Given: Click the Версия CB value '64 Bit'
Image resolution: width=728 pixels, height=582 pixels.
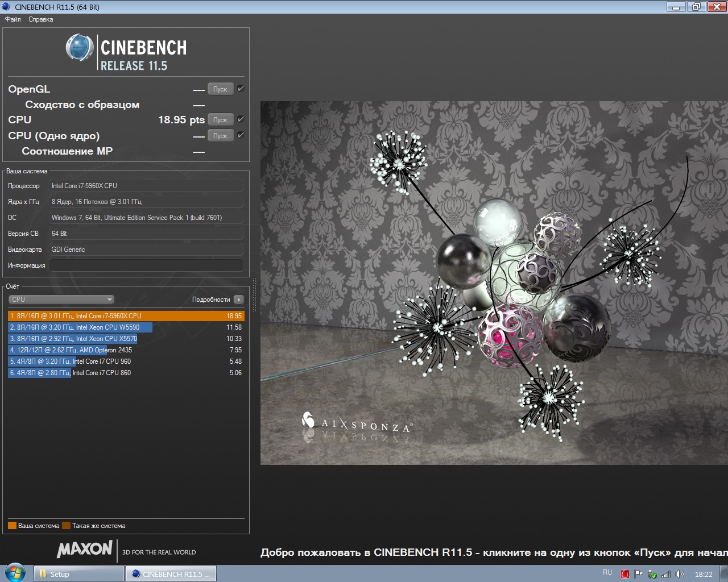Looking at the screenshot, I should (x=146, y=234).
